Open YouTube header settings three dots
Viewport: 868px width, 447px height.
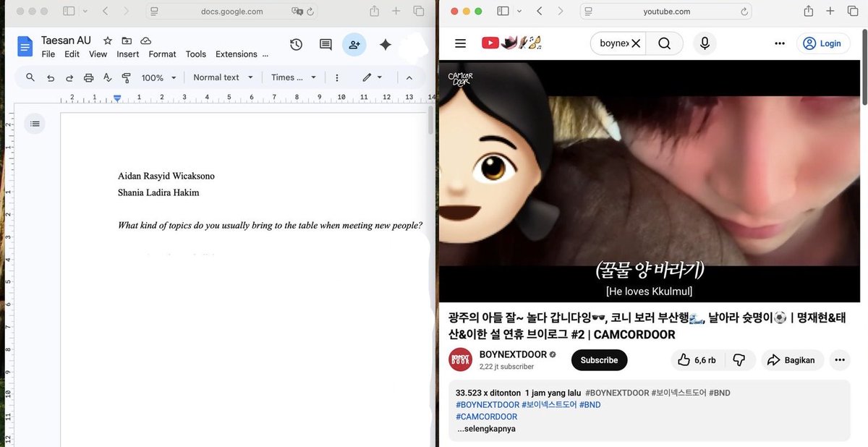click(x=779, y=43)
